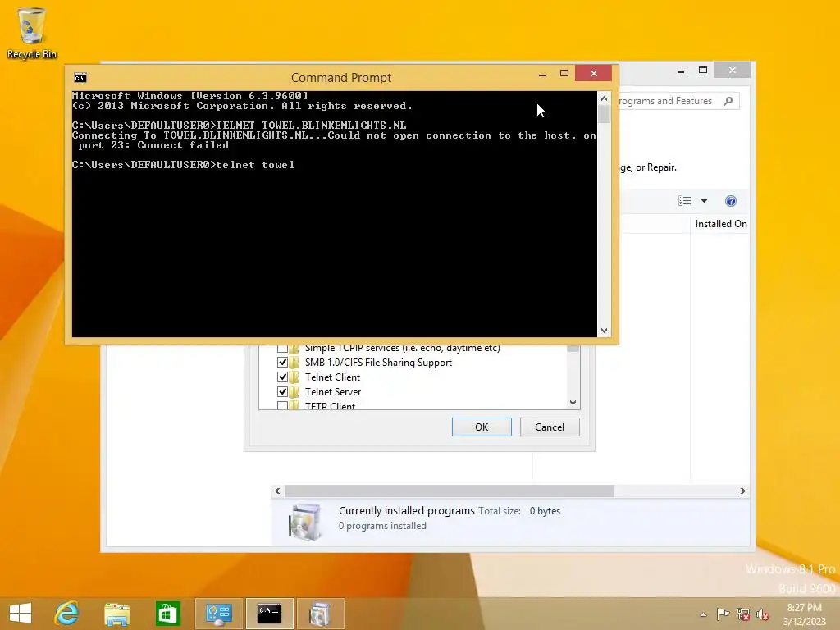Click the search magnifier in Programs and Features
The width and height of the screenshot is (840, 630).
(x=728, y=101)
